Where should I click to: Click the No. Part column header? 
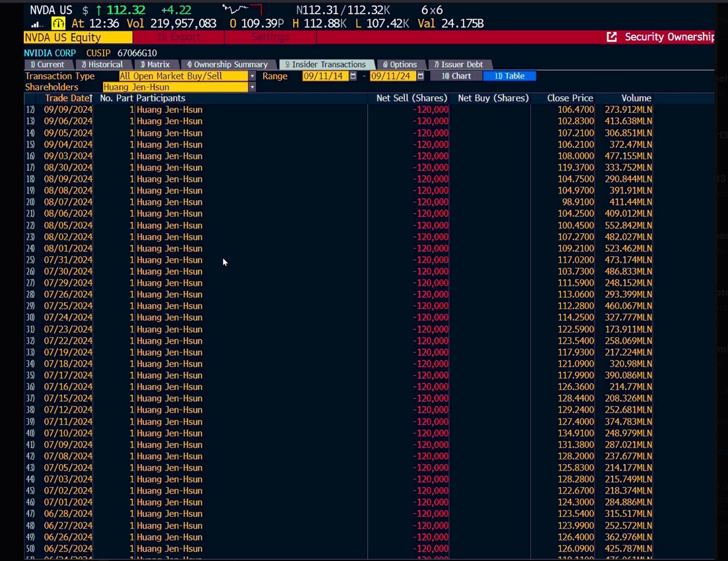point(117,98)
